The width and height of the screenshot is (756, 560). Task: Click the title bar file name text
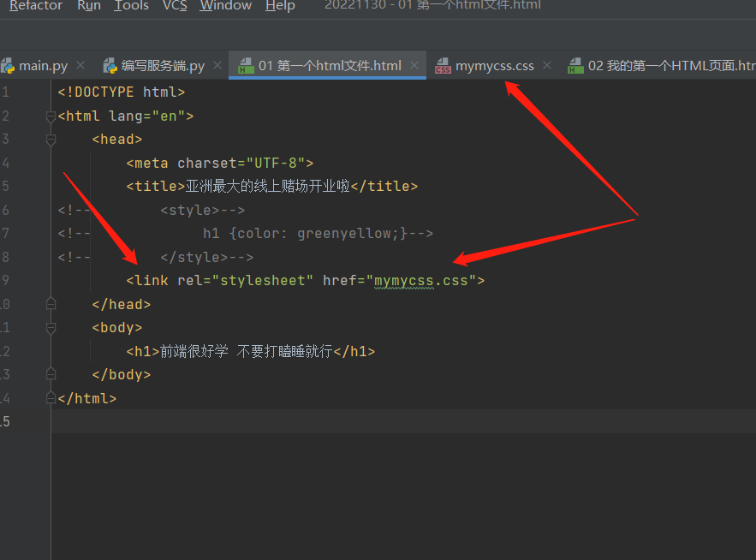coord(432,5)
